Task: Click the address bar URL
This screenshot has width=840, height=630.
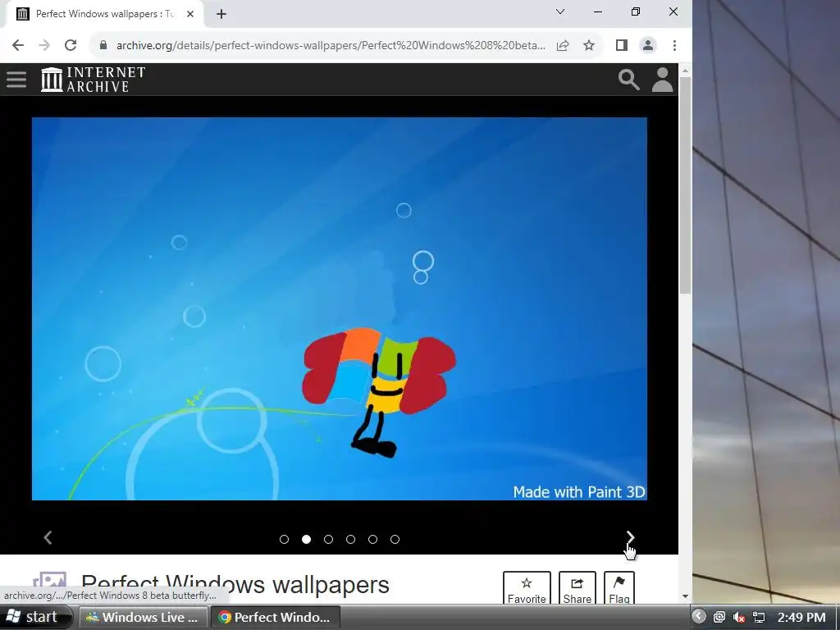Action: (x=331, y=45)
